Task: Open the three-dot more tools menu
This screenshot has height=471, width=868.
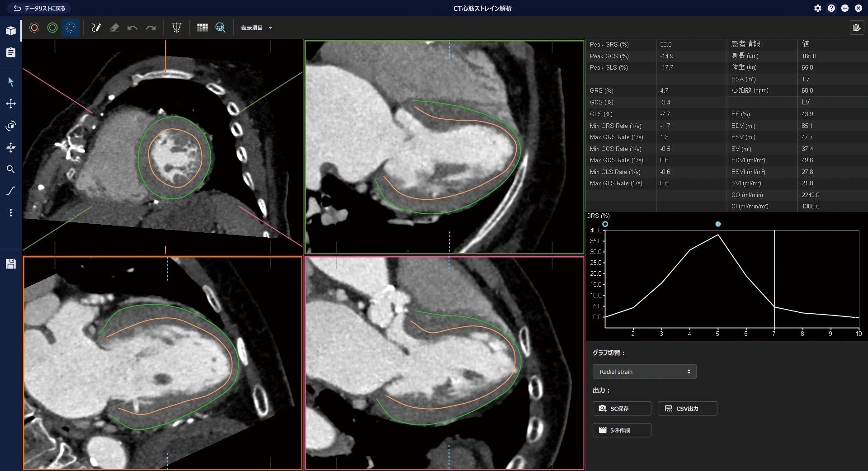Action: (x=11, y=212)
